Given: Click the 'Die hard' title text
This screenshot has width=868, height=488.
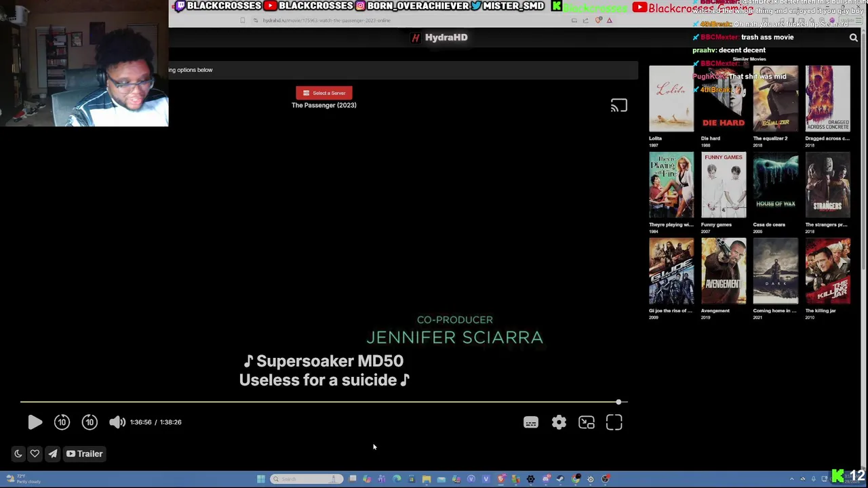Looking at the screenshot, I should pyautogui.click(x=711, y=138).
